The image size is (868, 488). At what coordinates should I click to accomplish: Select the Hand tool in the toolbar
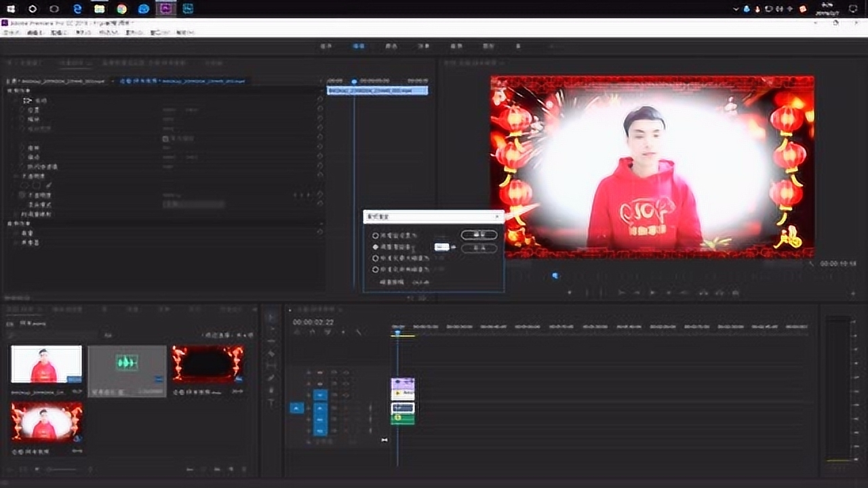pos(271,390)
